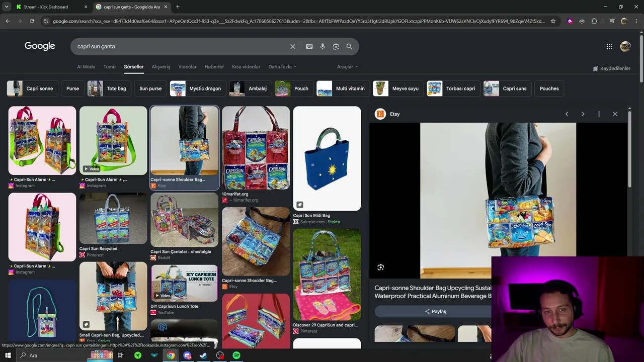This screenshot has height=362, width=644.
Task: Open the Capri Sun Çantalar r/nostalgia image
Action: (x=184, y=220)
